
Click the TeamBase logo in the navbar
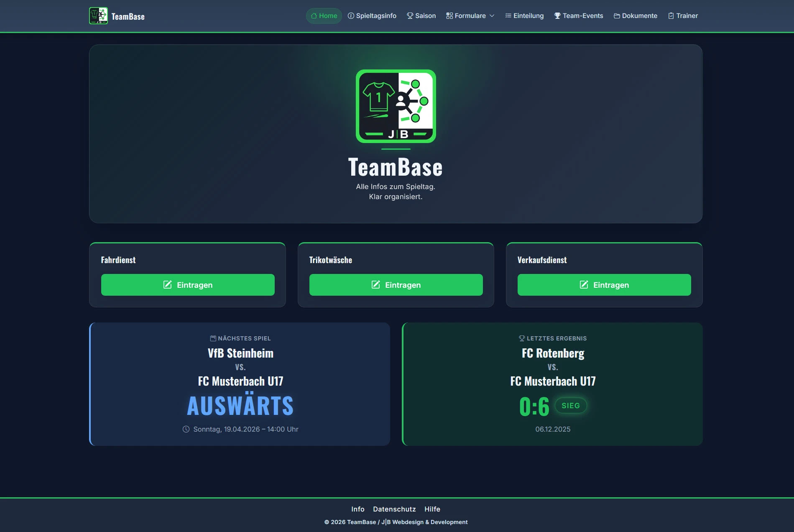116,16
